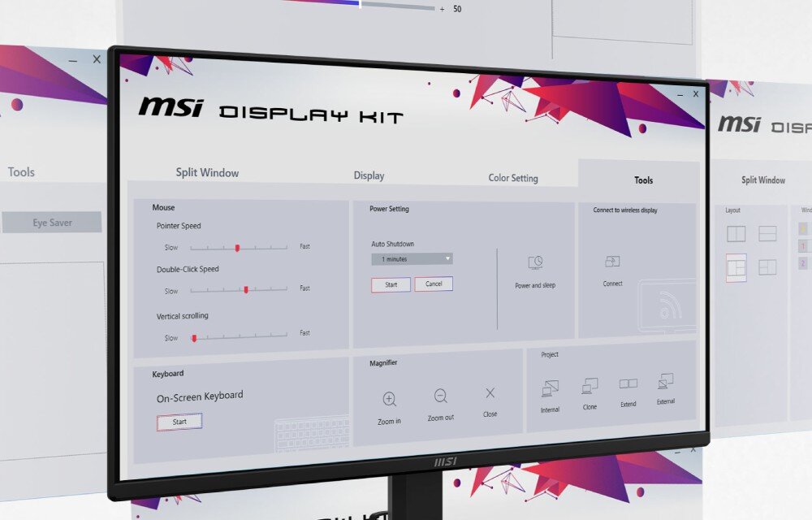Image resolution: width=812 pixels, height=520 pixels.
Task: Close the Magnifier with its X icon
Action: 490,395
